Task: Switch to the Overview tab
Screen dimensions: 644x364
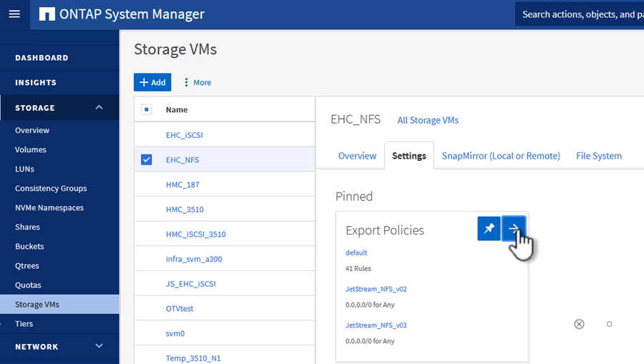Action: coord(357,156)
